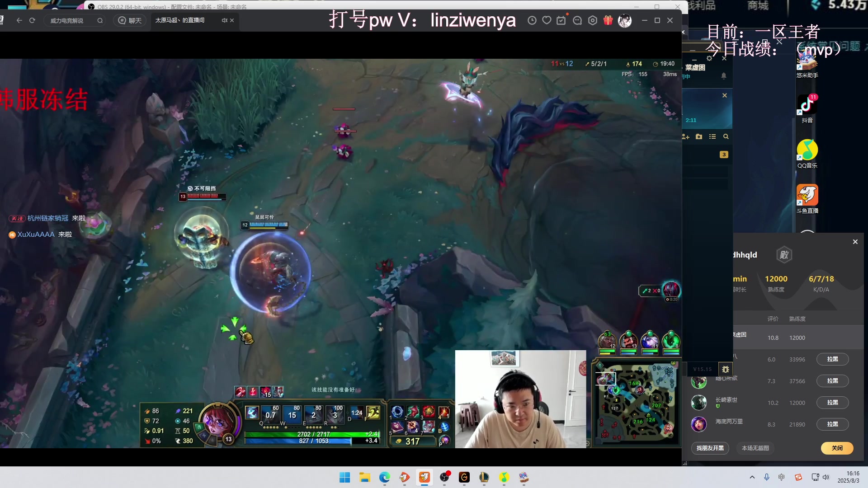Viewport: 868px width, 488px height.
Task: Open File Explorer from taskbar
Action: (x=364, y=477)
